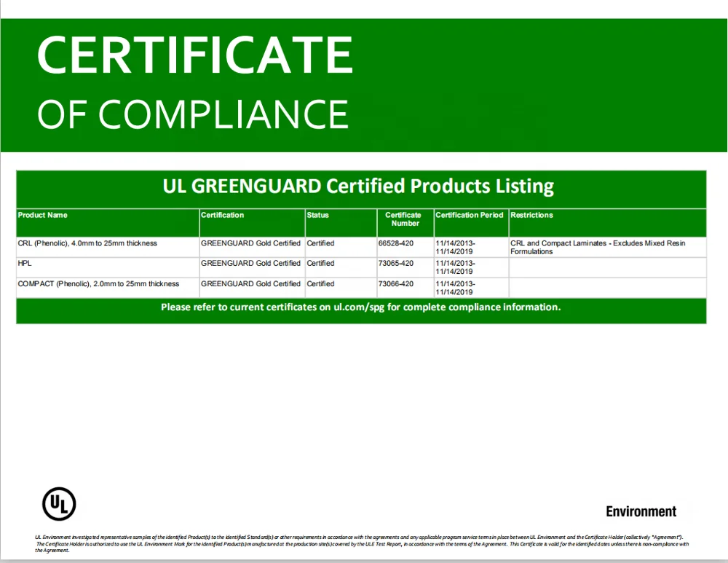The image size is (728, 563).
Task: Click the UL circular logo
Action: [x=59, y=503]
